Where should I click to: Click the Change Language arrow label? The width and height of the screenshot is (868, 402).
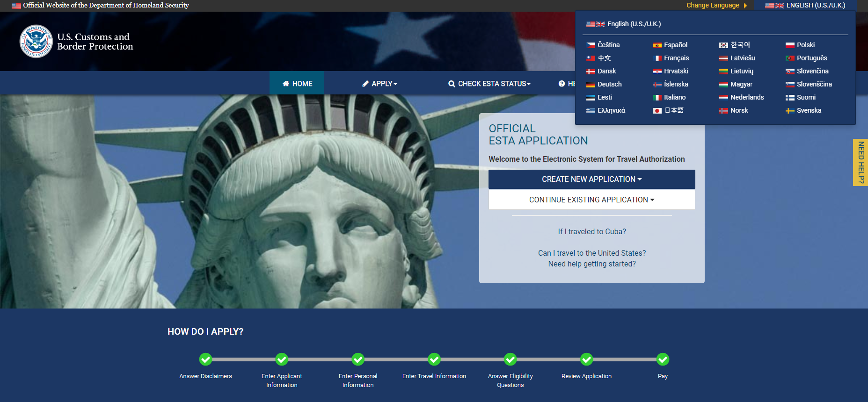[x=716, y=6]
